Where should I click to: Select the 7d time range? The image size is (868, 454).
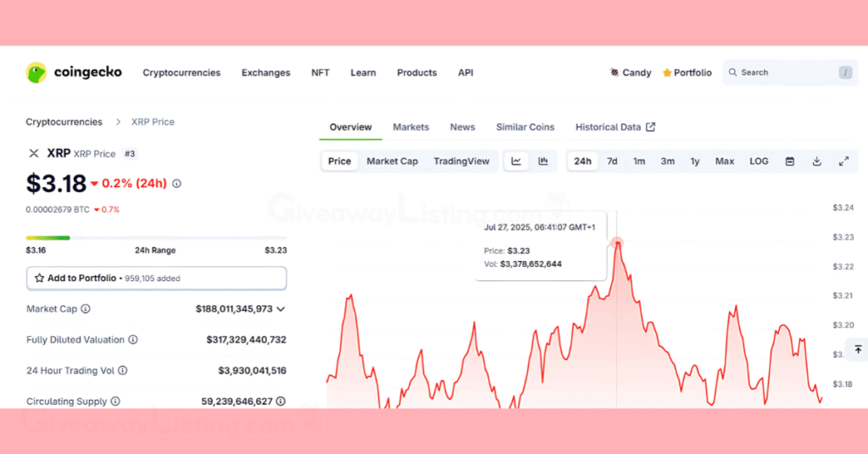[612, 161]
